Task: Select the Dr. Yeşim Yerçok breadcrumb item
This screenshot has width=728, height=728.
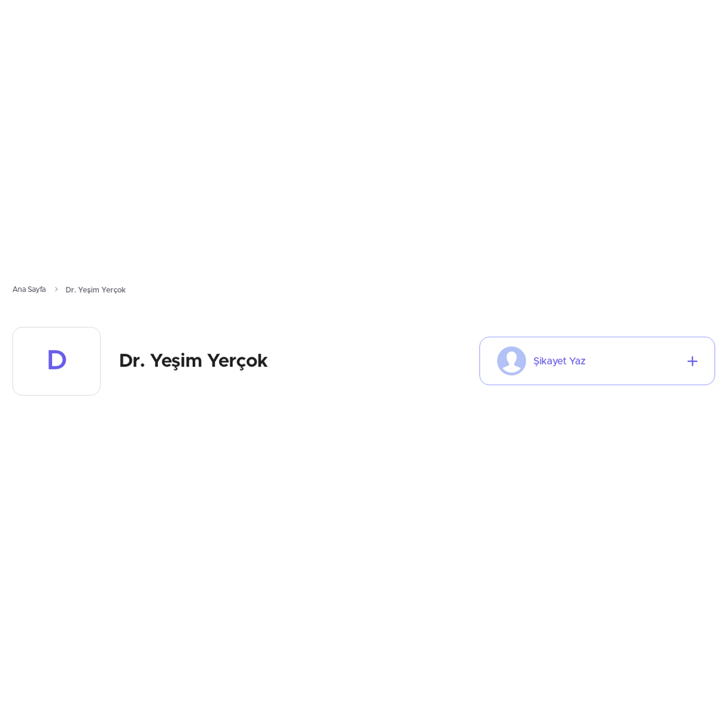Action: [x=95, y=290]
